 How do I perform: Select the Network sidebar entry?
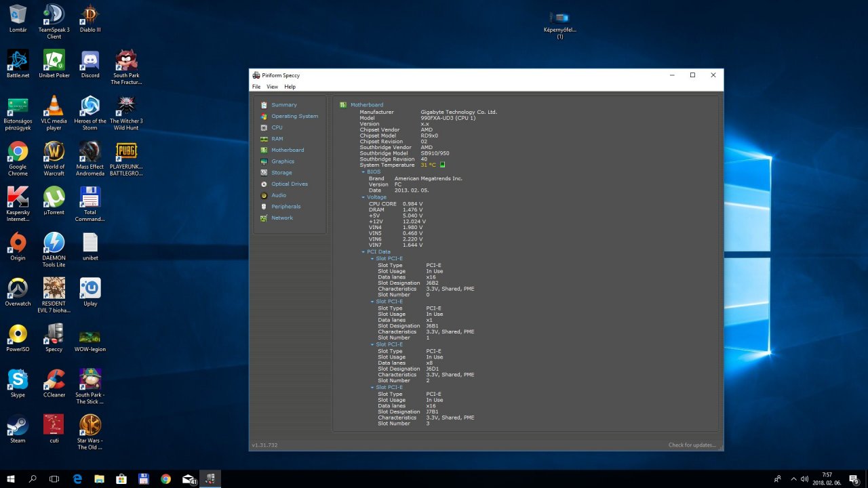[281, 218]
